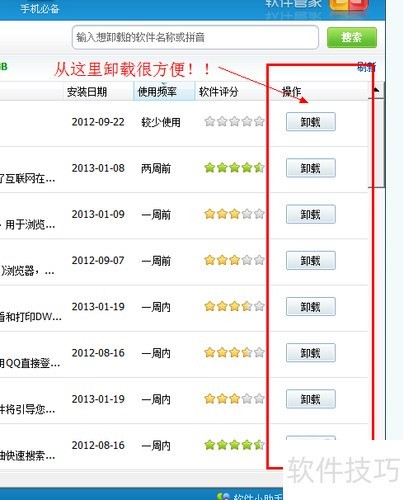Focus the uninstall software name search field
Image resolution: width=404 pixels, height=500 pixels.
[x=195, y=37]
